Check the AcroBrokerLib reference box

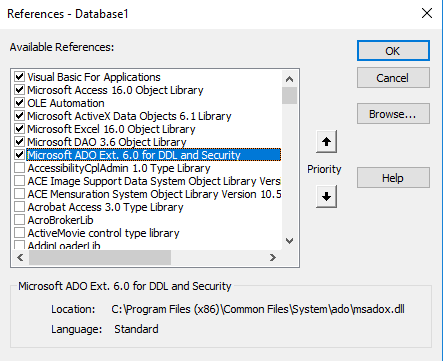(x=19, y=220)
